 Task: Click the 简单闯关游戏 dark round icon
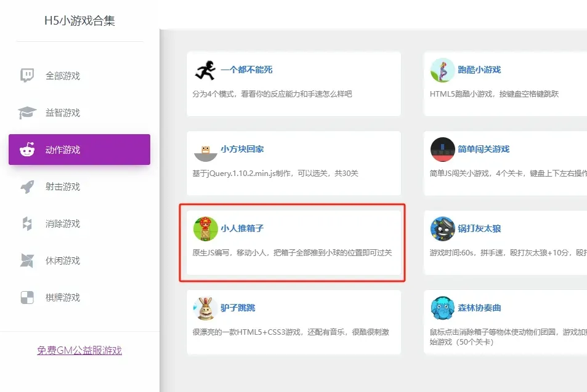[442, 150]
